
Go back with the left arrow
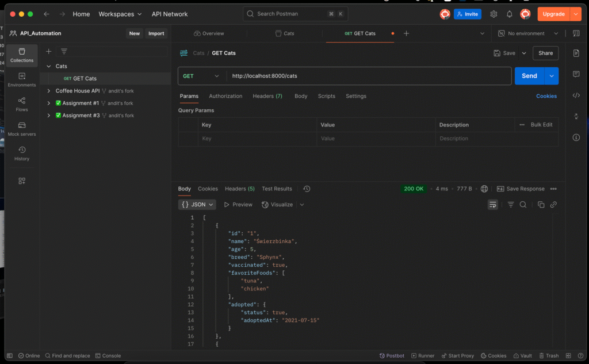pos(46,14)
